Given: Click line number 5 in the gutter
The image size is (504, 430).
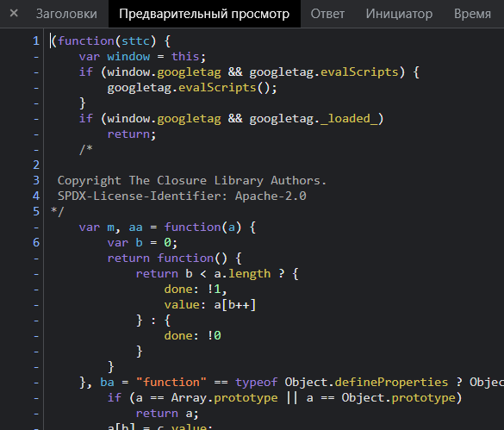Looking at the screenshot, I should coord(36,211).
